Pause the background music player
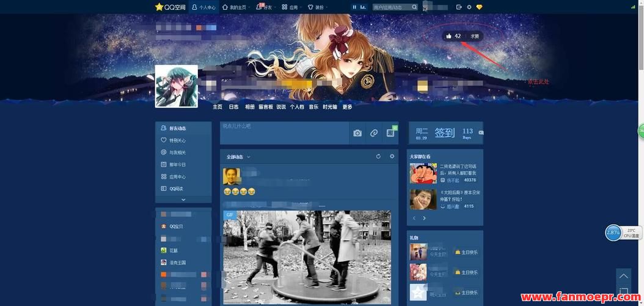644x306 pixels. tap(354, 7)
